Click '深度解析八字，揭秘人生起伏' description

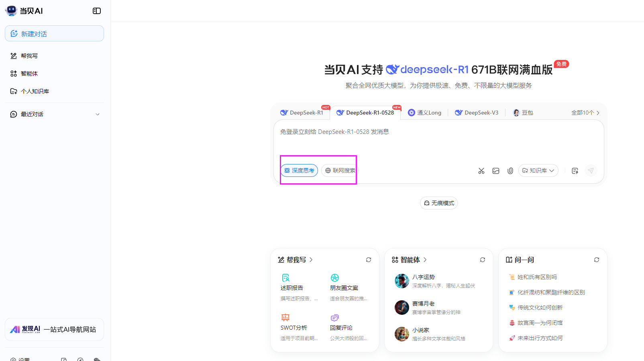pyautogui.click(x=444, y=285)
